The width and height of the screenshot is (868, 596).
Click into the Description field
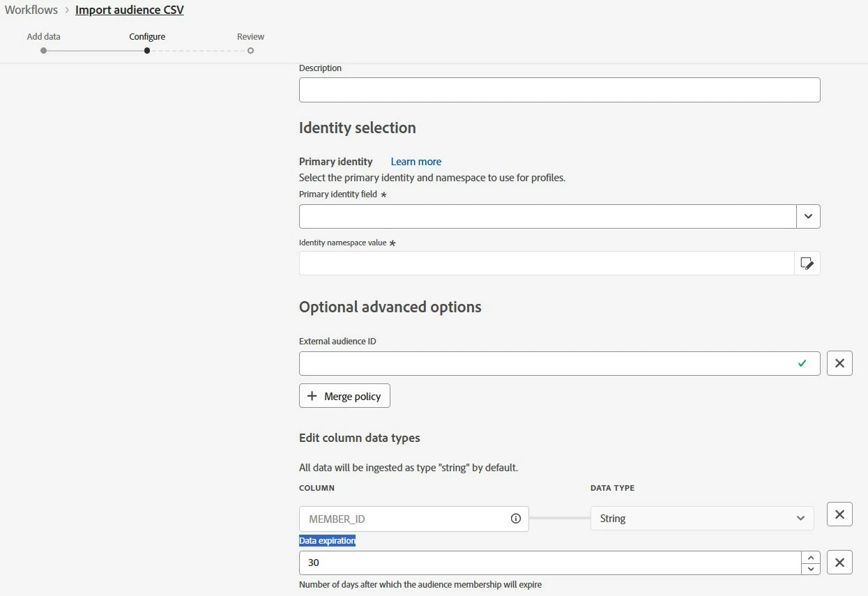(559, 90)
